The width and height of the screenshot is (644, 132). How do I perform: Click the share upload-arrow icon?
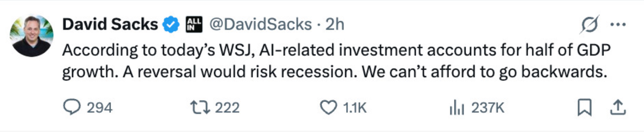(x=618, y=108)
